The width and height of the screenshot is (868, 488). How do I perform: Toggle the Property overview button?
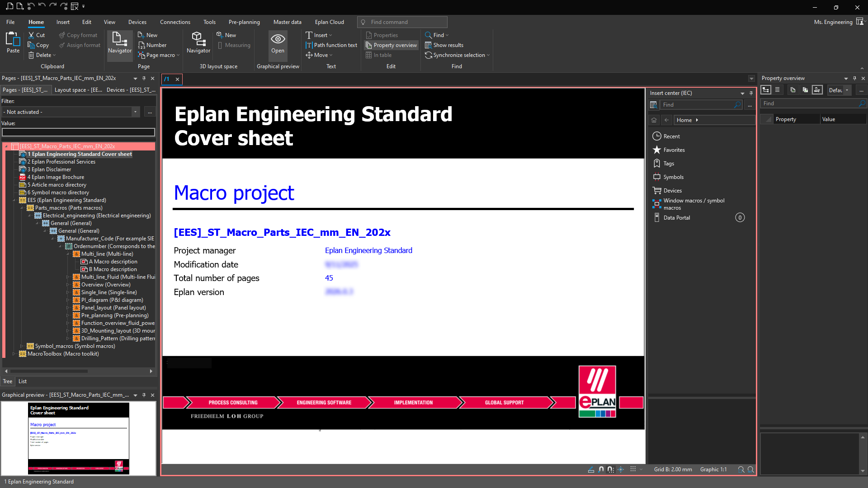391,45
